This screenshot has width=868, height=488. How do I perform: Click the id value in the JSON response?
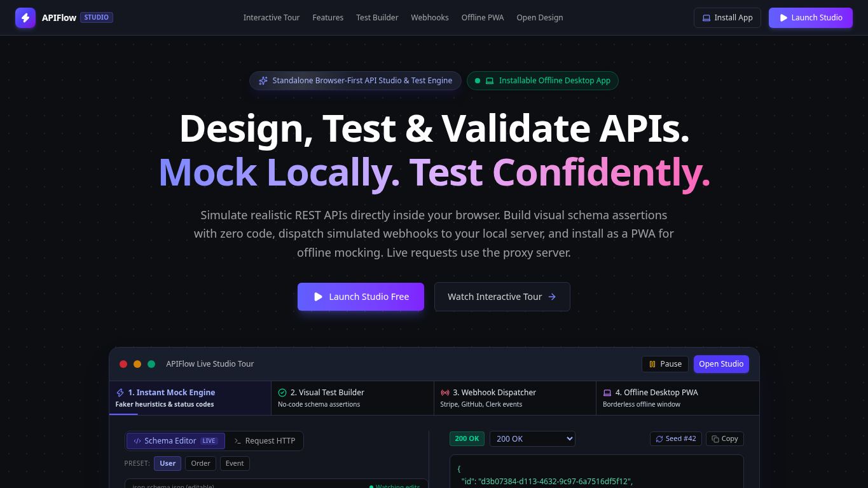555,481
